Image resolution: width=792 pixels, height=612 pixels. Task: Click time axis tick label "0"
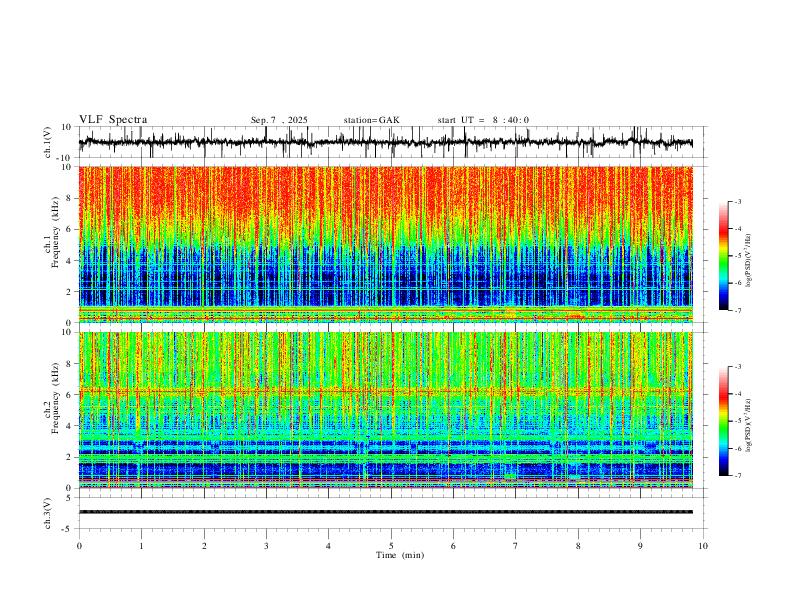[x=79, y=546]
